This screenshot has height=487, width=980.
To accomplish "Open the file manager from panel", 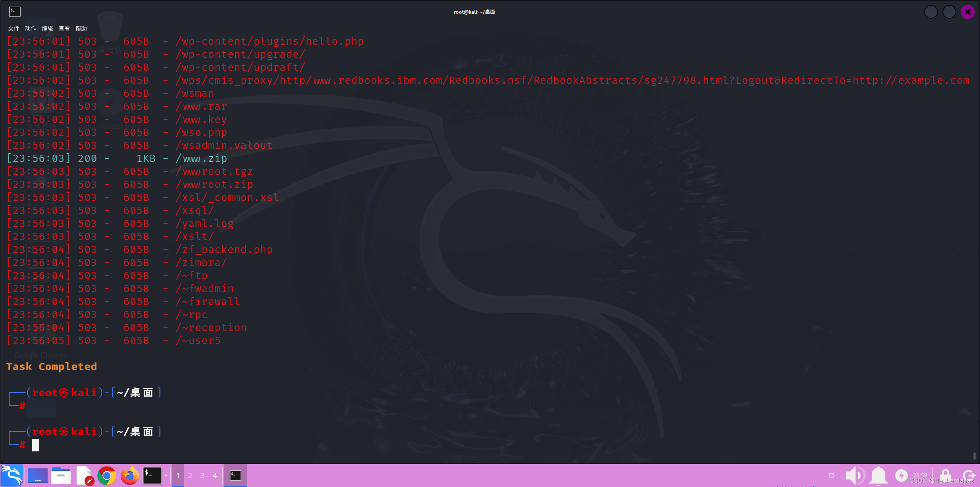I will click(61, 476).
